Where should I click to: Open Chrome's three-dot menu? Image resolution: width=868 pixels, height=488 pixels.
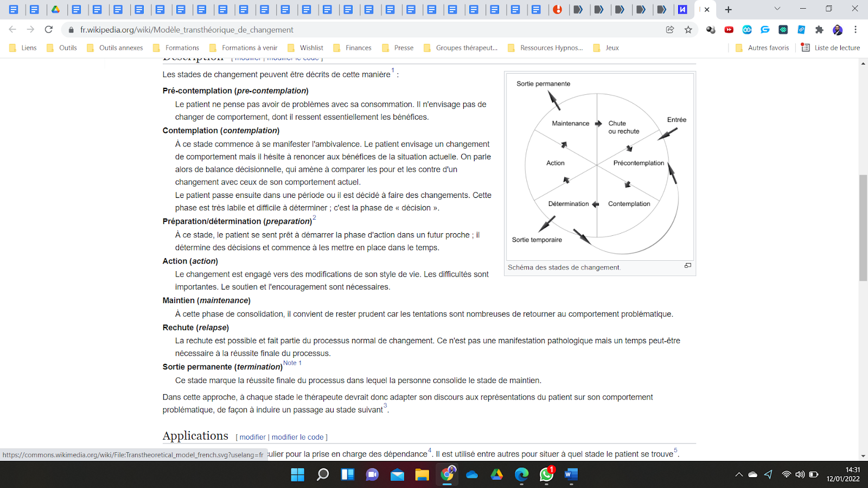pos(856,30)
